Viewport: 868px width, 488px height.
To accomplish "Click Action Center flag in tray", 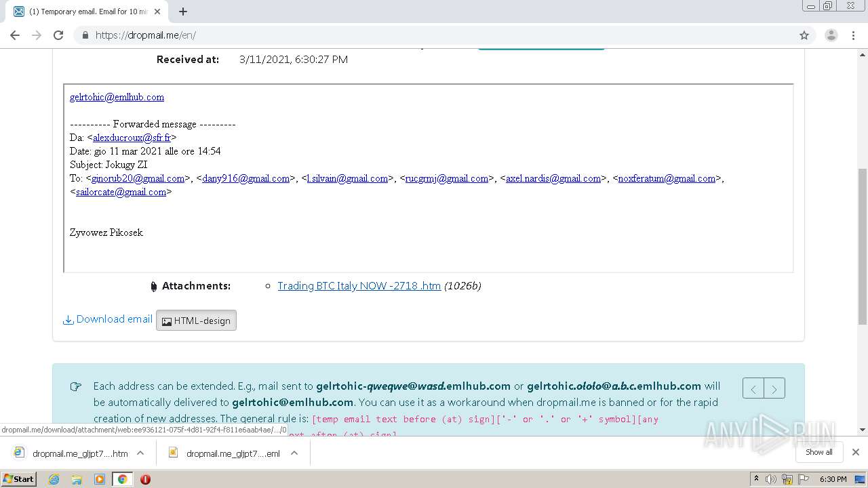I will coord(804,479).
